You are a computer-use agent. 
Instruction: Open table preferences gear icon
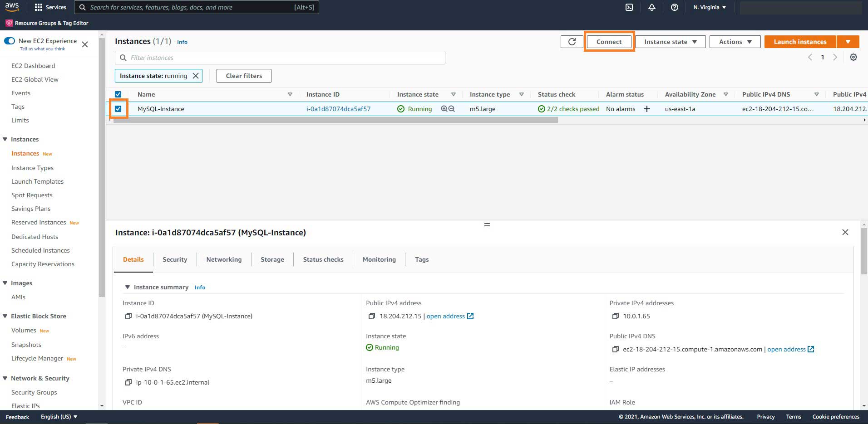[853, 58]
